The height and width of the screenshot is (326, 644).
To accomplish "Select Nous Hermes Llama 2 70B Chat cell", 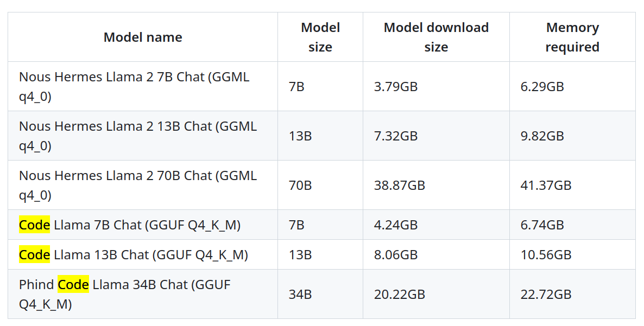I will 142,185.
